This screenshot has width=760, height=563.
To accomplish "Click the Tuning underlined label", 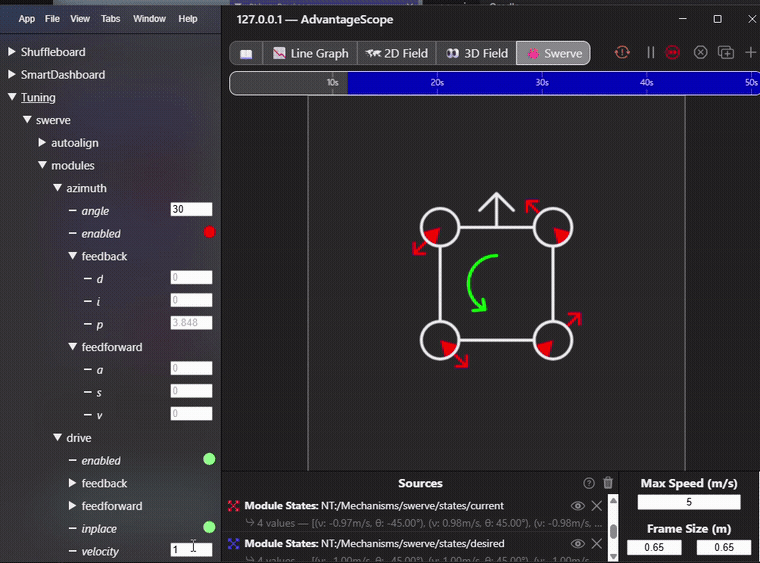I will pos(38,97).
